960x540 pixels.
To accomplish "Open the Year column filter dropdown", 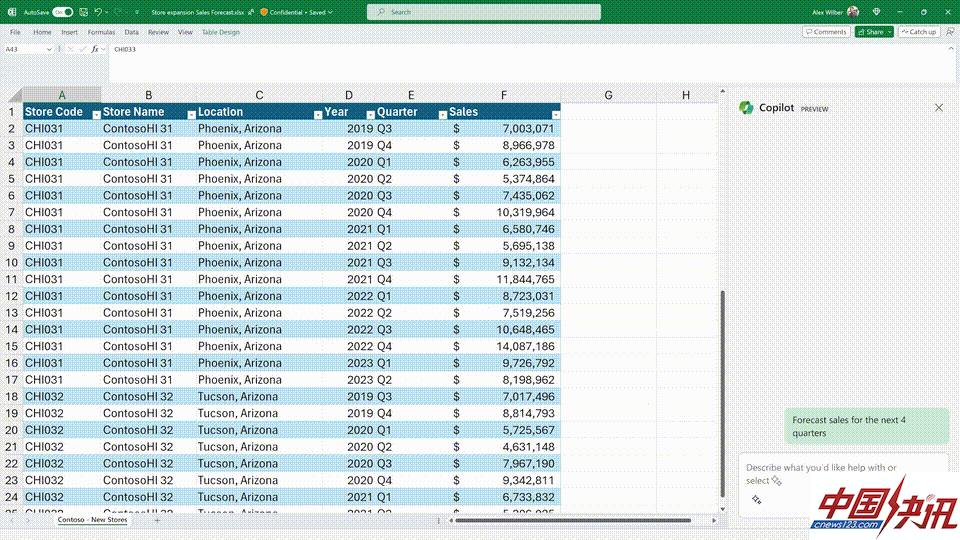I will [x=370, y=114].
